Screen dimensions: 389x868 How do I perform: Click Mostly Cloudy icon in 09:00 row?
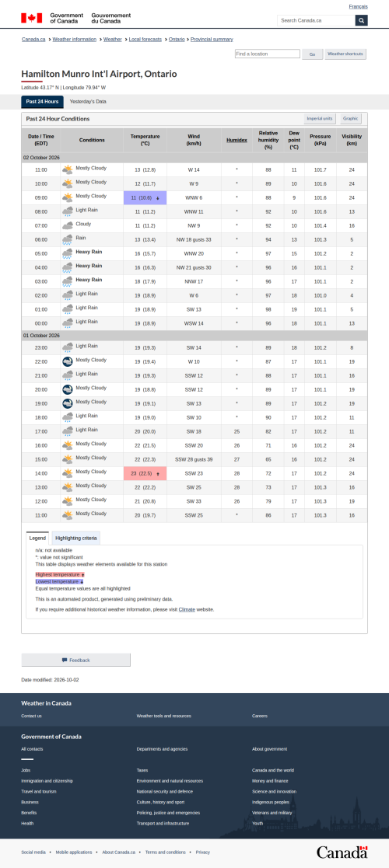(68, 197)
